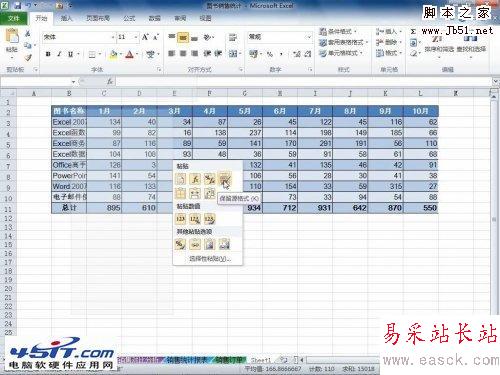500x375 pixels.
Task: Toggle Underline formatting
Action: 70,54
